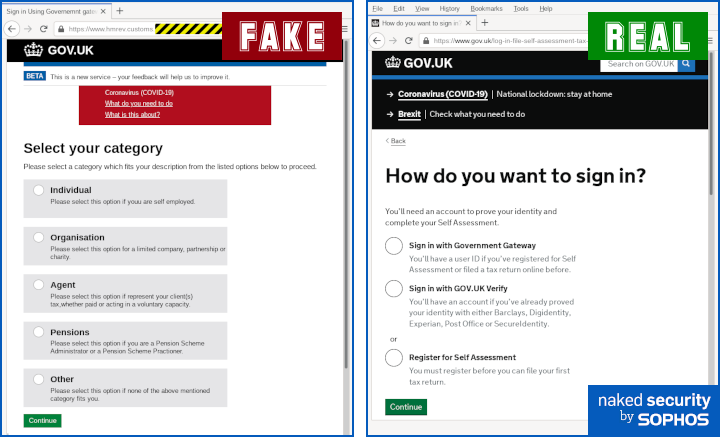Reload the page in fake browser window
The height and width of the screenshot is (437, 720).
coord(44,29)
